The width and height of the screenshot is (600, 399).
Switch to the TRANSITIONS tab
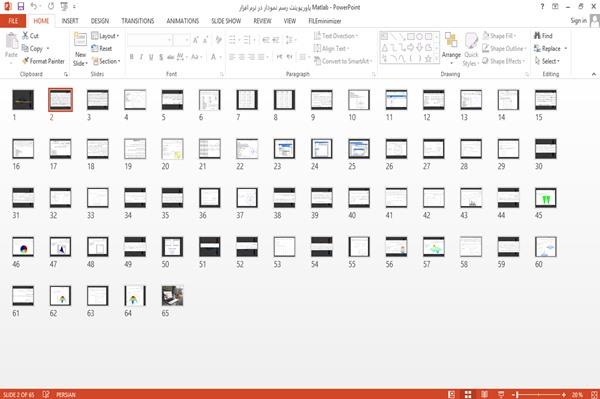138,21
